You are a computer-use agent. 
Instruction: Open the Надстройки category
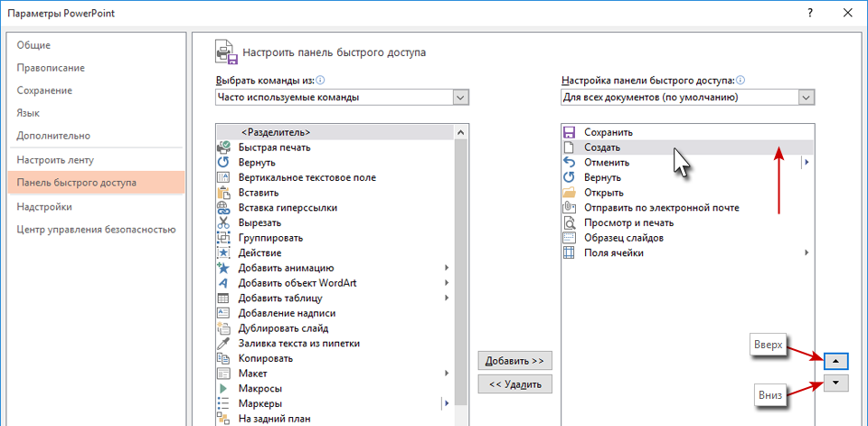click(97, 206)
